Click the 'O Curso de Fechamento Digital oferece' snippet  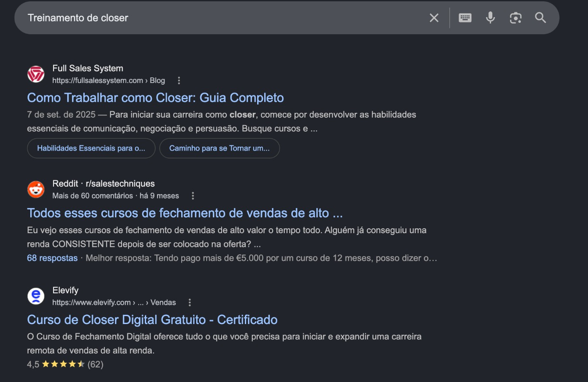coord(224,344)
